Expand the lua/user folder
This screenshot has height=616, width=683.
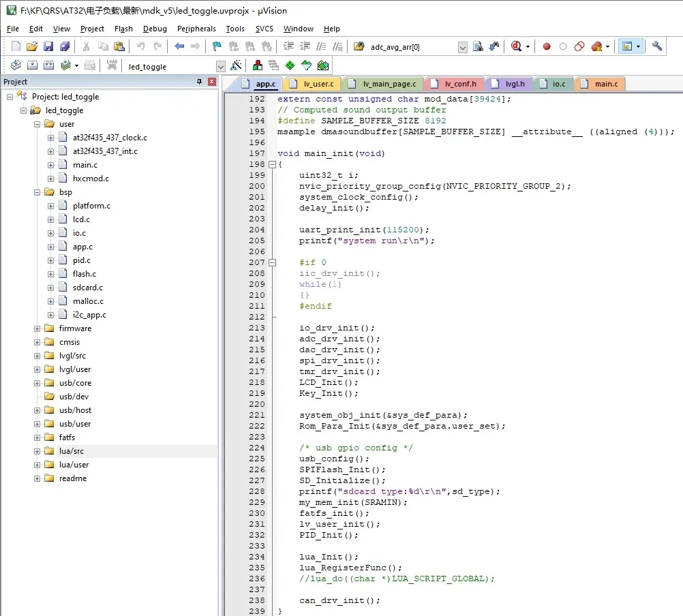coord(37,465)
